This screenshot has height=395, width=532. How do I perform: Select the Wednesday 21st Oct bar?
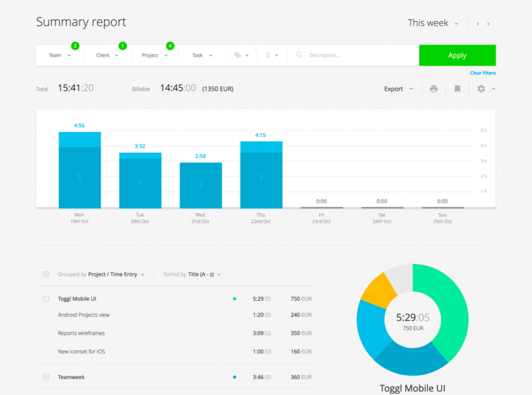click(201, 185)
